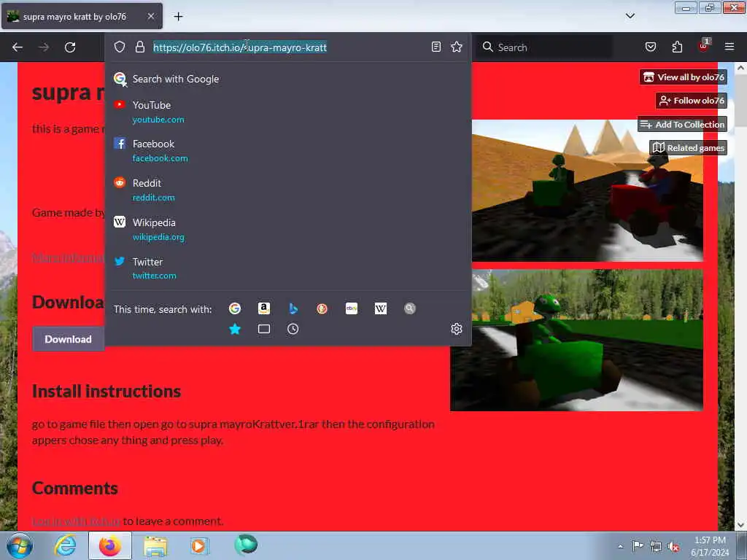The image size is (747, 560).
Task: Search history with the clock icon
Action: pyautogui.click(x=293, y=329)
